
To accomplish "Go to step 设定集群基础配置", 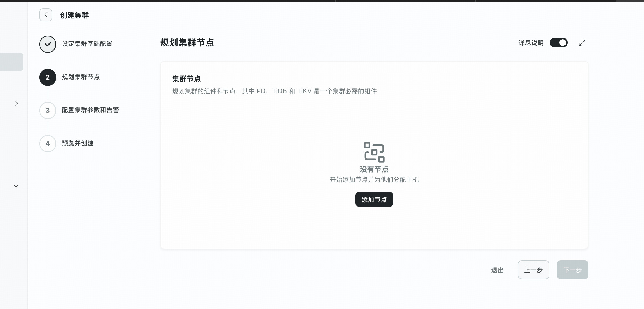I will [x=87, y=44].
